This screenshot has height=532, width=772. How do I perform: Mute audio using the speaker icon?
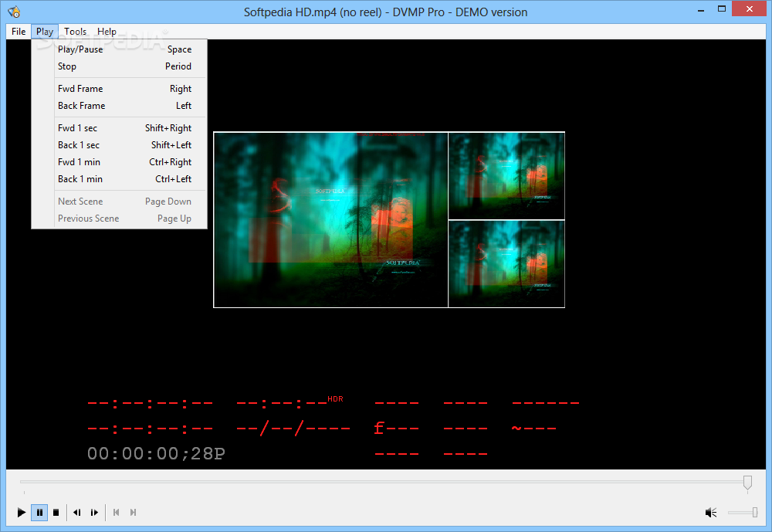pyautogui.click(x=710, y=513)
